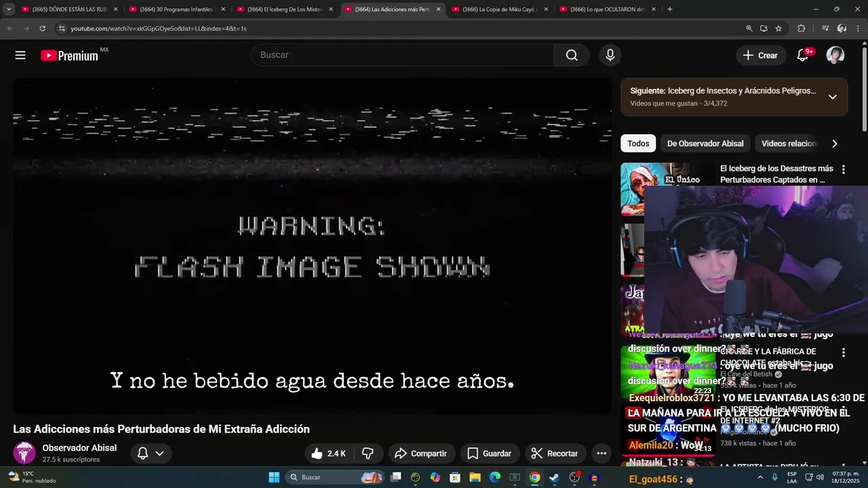Open Microsoft Store from the taskbar
868x488 pixels.
tap(455, 477)
